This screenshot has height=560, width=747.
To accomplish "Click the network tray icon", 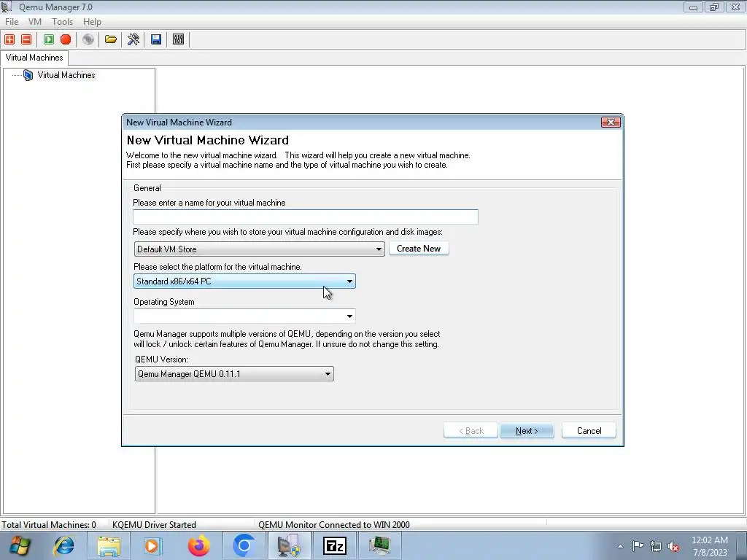I will pos(656,546).
